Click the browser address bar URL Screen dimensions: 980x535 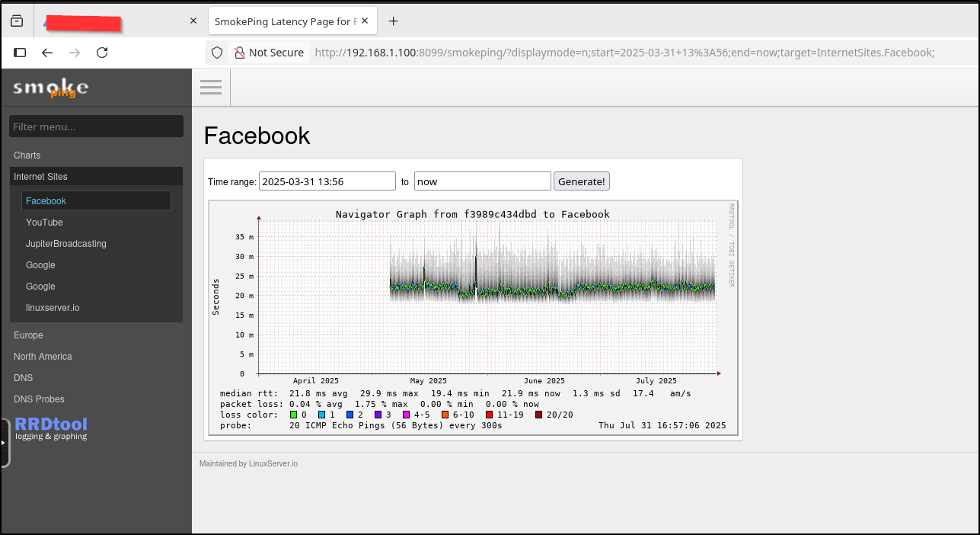[624, 53]
